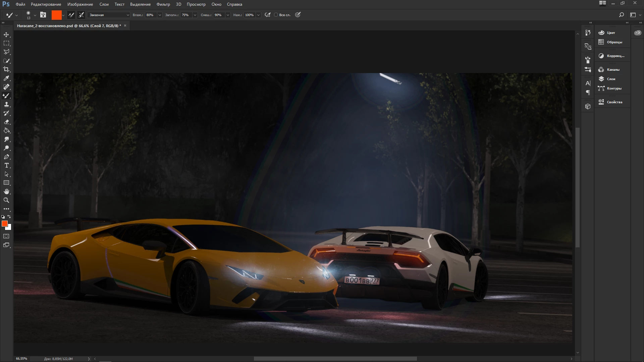Select the Move tool
Viewport: 644px width, 362px height.
point(6,35)
